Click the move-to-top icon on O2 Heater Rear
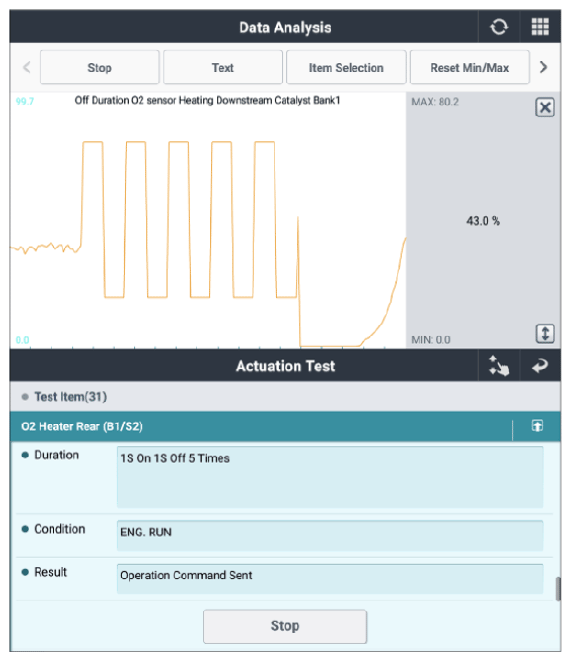Screen dimensions: 571x661 pos(537,426)
